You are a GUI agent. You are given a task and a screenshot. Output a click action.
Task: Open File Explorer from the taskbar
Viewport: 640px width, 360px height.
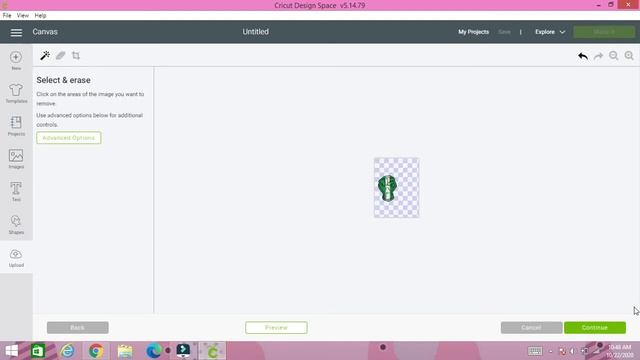pyautogui.click(x=125, y=351)
